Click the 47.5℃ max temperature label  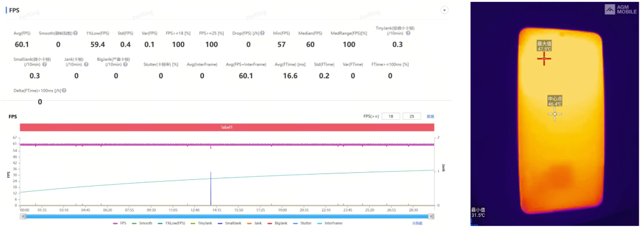pyautogui.click(x=544, y=49)
